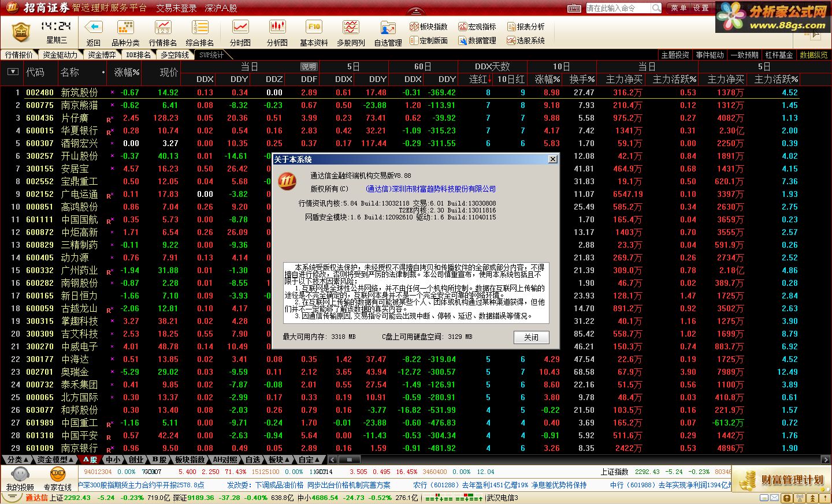Open 主题投资 top-right tab

(675, 55)
